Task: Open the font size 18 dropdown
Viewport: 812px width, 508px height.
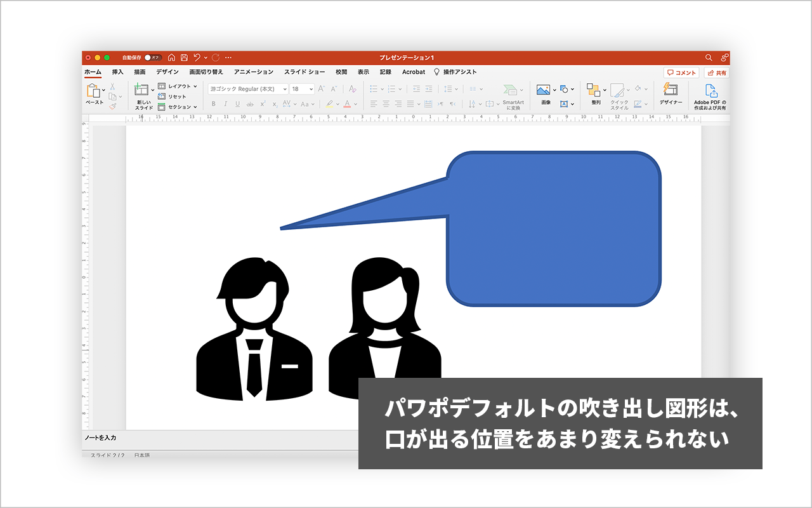Action: [x=311, y=90]
